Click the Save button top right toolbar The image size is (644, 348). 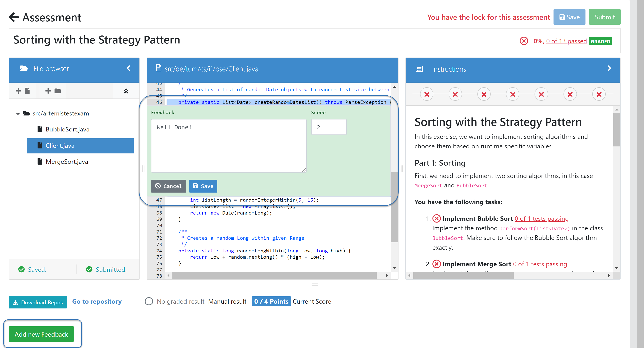[569, 17]
